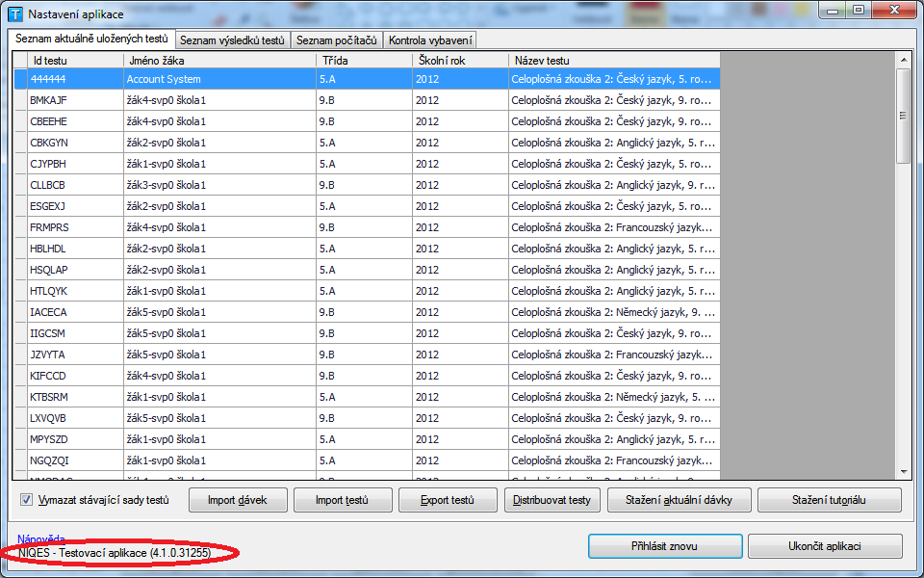This screenshot has width=924, height=578.
Task: Select row with test id CBEEHE
Action: point(367,121)
